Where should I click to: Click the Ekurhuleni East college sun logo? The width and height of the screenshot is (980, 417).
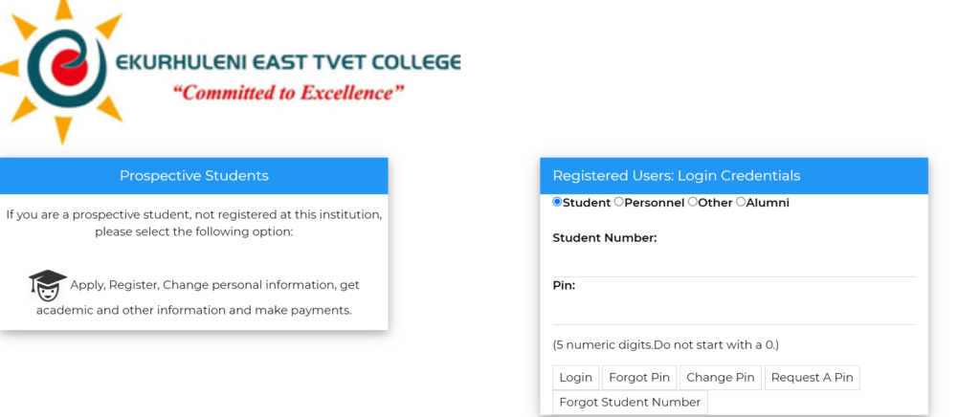pyautogui.click(x=61, y=71)
